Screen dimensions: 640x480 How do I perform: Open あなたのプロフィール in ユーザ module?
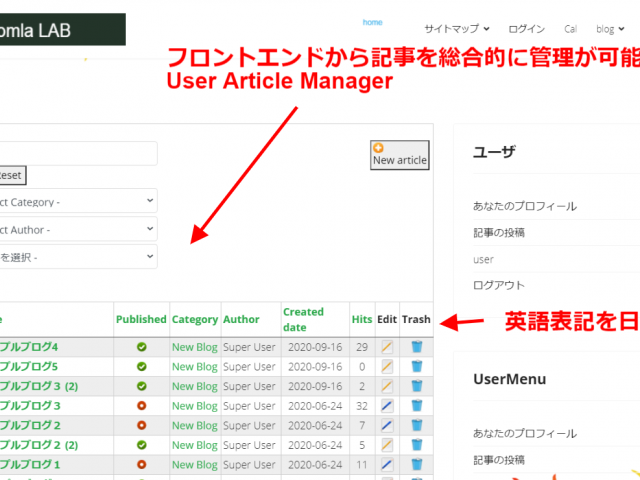525,206
